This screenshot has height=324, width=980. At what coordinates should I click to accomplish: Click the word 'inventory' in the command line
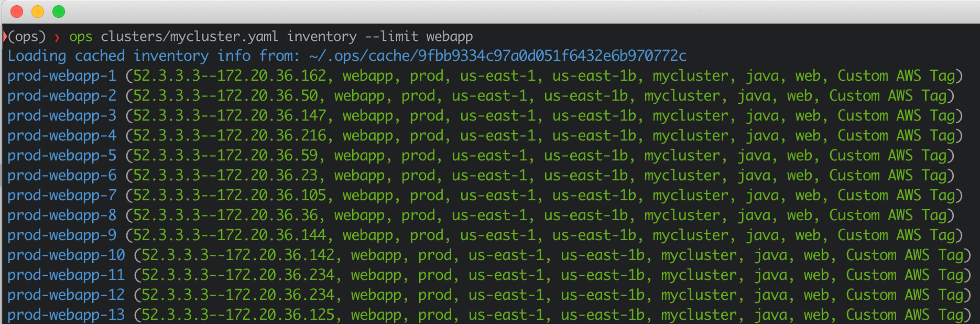click(x=322, y=37)
